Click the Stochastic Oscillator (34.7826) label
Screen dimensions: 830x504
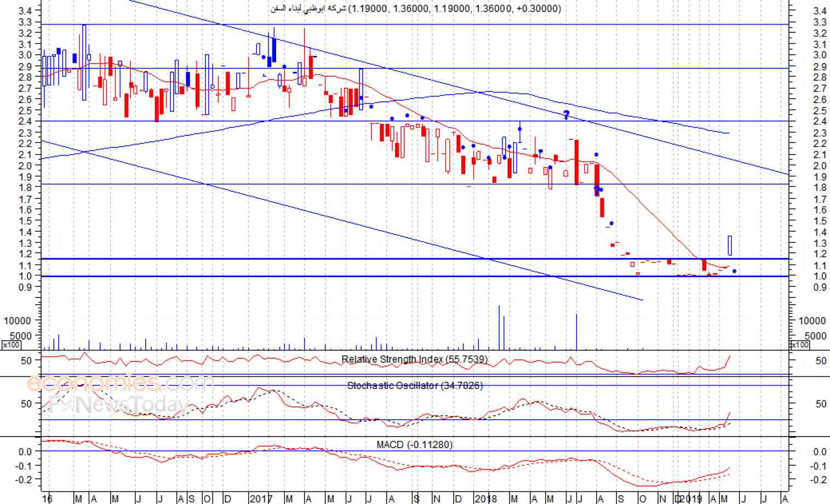415,386
